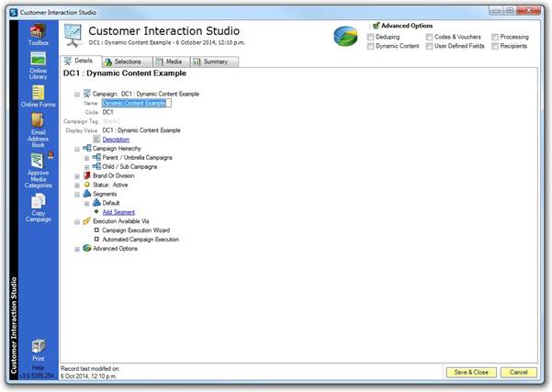Click the Segments people icon
Image resolution: width=552 pixels, height=392 pixels.
pyautogui.click(x=87, y=194)
